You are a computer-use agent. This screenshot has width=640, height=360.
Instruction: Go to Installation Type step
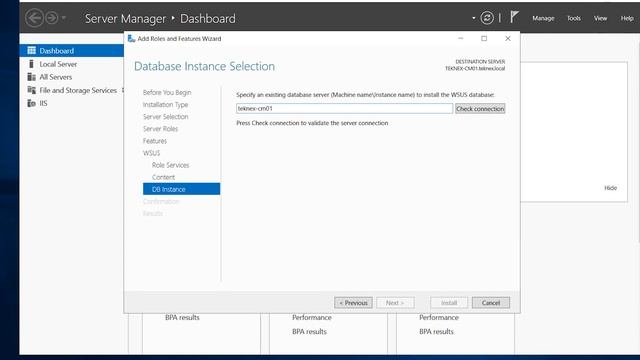coord(165,105)
